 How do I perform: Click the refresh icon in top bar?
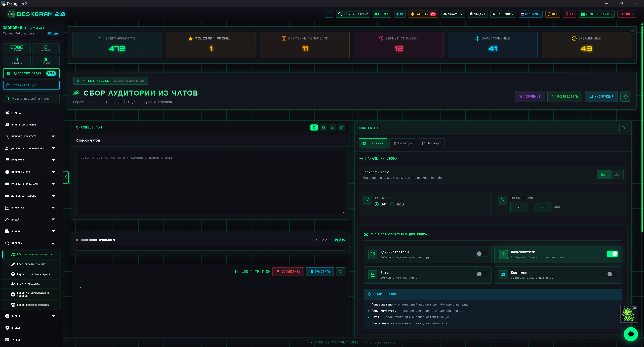(x=329, y=14)
